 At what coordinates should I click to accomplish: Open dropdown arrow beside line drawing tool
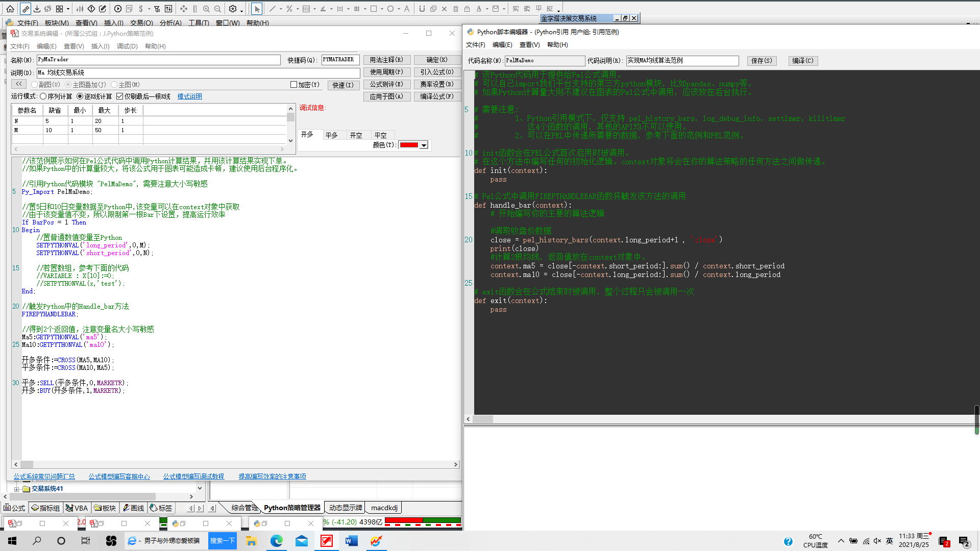(x=281, y=9)
